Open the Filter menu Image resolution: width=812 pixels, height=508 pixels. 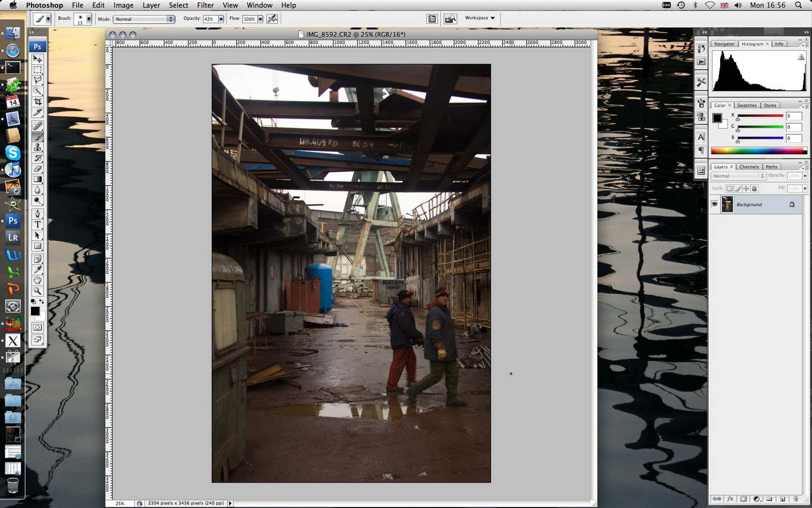point(205,5)
